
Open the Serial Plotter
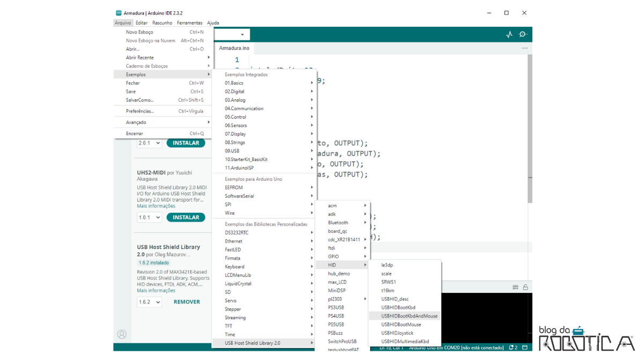[x=509, y=35]
